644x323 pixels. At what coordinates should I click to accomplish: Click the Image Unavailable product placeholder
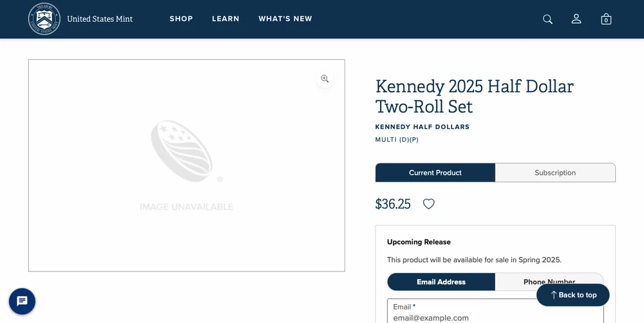click(x=187, y=165)
